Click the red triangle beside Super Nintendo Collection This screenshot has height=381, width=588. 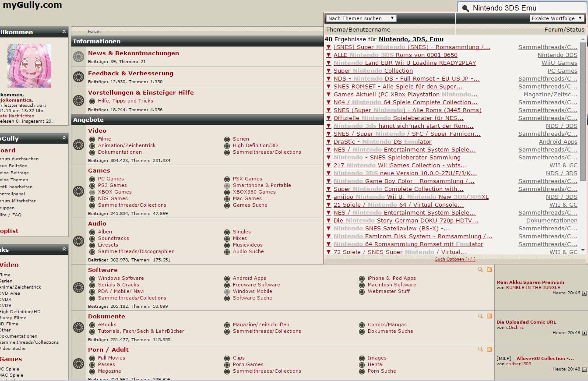[329, 71]
